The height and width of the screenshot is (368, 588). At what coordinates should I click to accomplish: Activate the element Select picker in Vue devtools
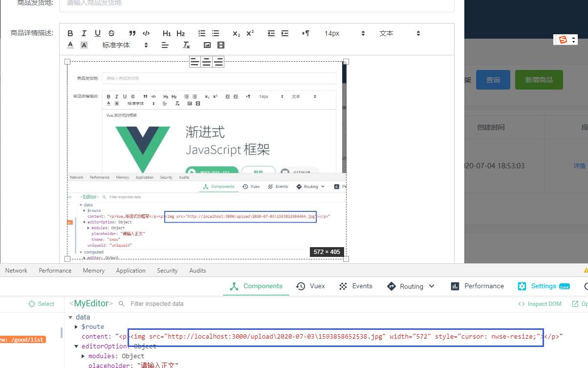(42, 303)
